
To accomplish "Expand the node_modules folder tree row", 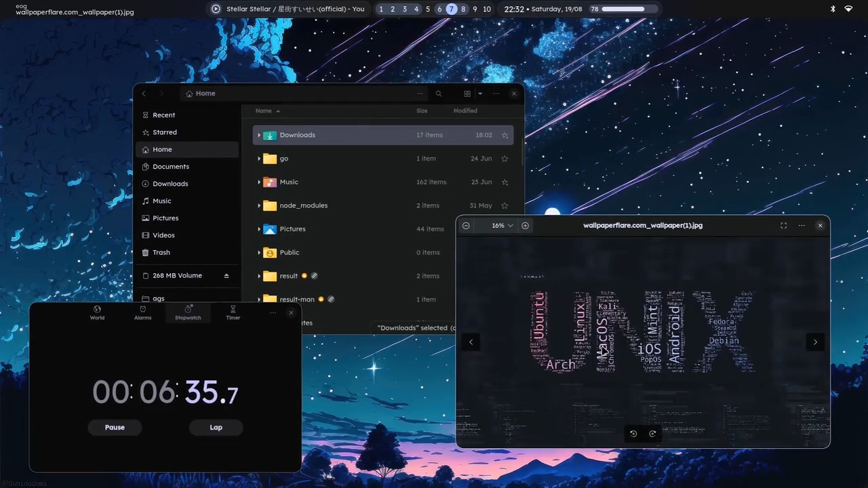I will coord(259,205).
